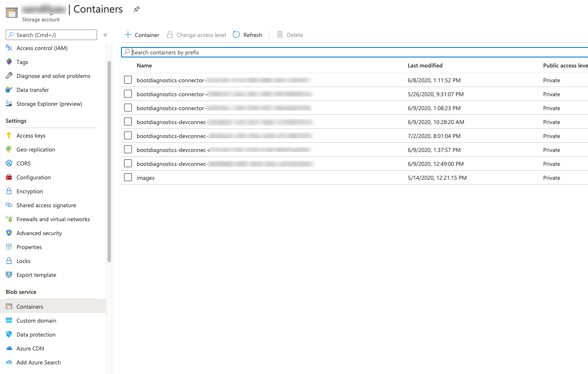Screen dimensions: 588x374
Task: Open Shared access signature link icon
Action: pyautogui.click(x=9, y=205)
